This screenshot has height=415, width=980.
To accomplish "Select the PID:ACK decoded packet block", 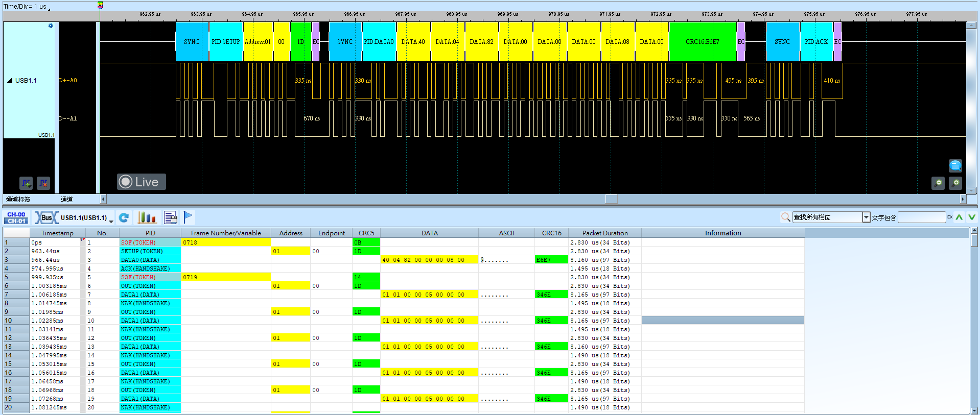I will point(816,42).
